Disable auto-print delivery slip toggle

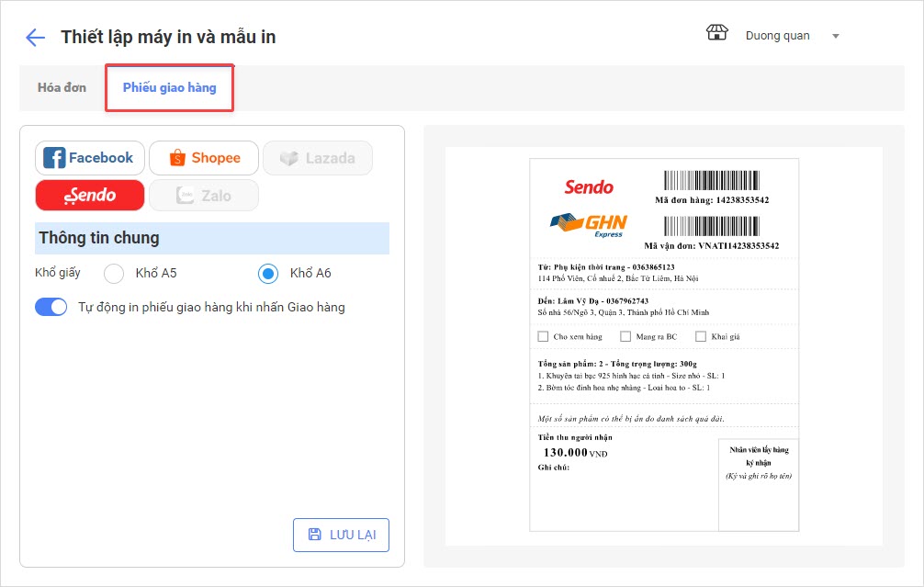coord(51,307)
